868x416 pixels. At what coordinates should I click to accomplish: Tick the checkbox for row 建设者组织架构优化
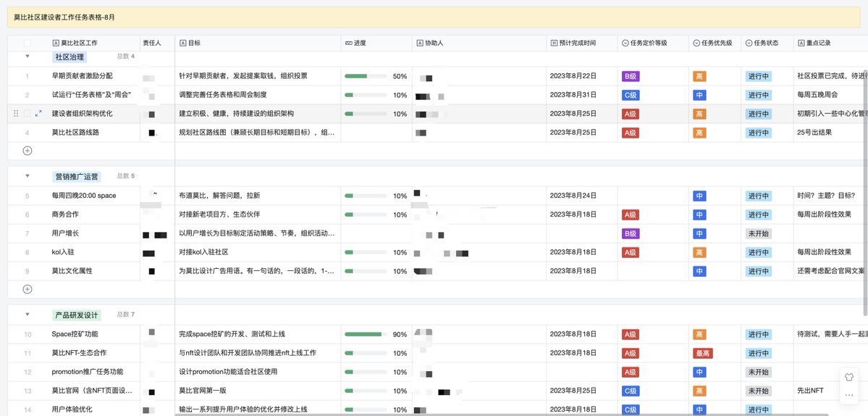(27, 114)
